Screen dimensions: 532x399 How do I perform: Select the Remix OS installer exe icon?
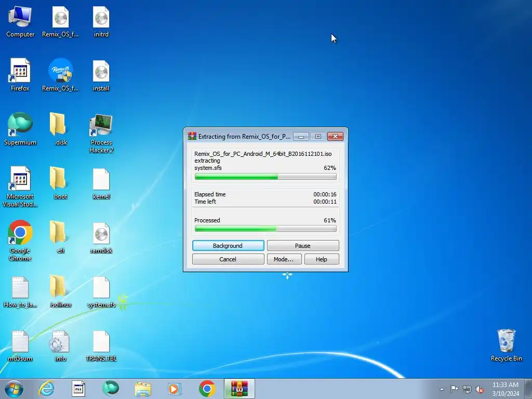(60, 75)
